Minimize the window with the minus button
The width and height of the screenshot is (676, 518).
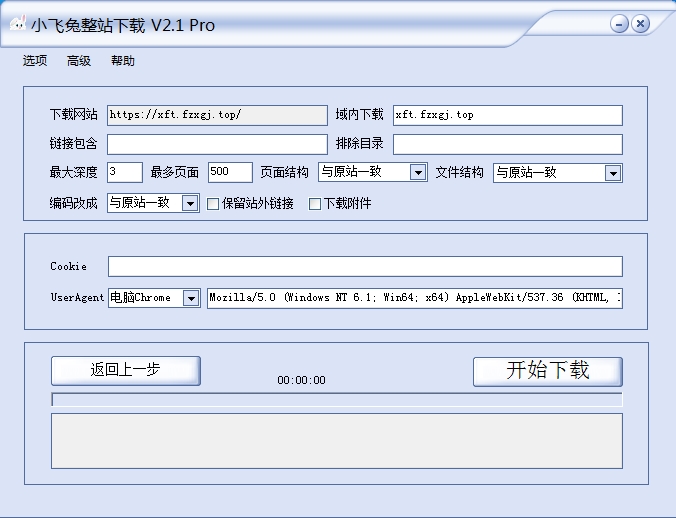coord(620,24)
